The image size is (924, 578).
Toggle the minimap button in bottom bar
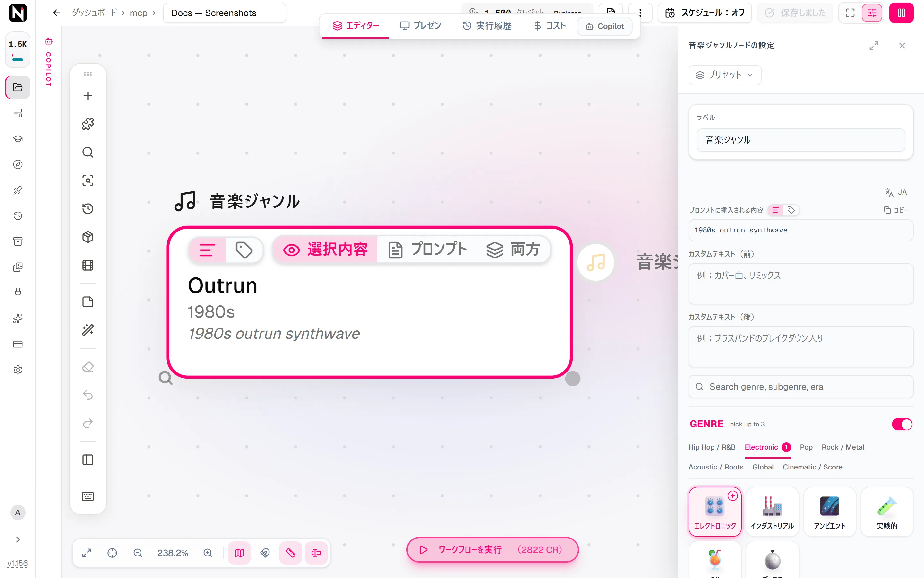pyautogui.click(x=239, y=553)
